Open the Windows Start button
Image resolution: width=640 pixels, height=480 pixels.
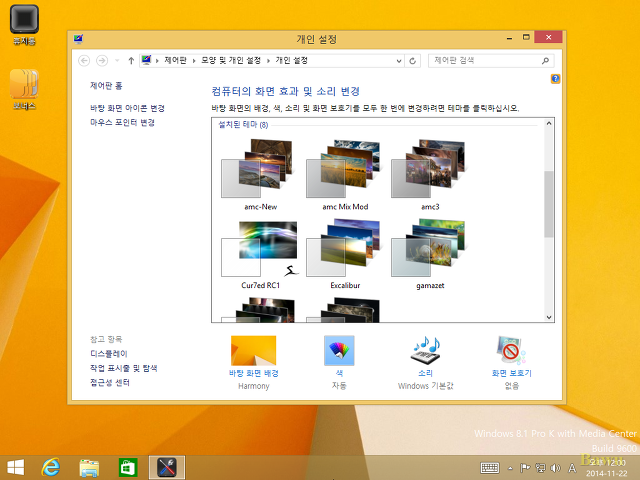(x=16, y=467)
